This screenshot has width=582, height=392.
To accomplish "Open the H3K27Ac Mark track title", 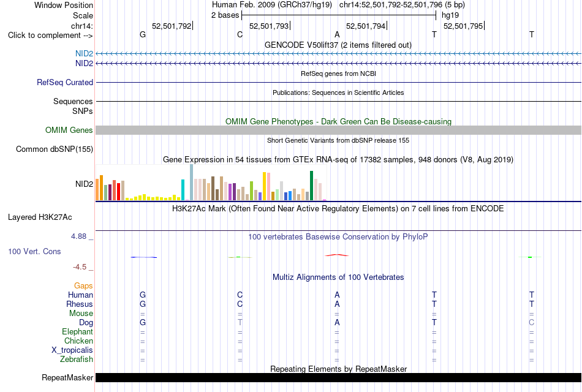I will pos(338,209).
